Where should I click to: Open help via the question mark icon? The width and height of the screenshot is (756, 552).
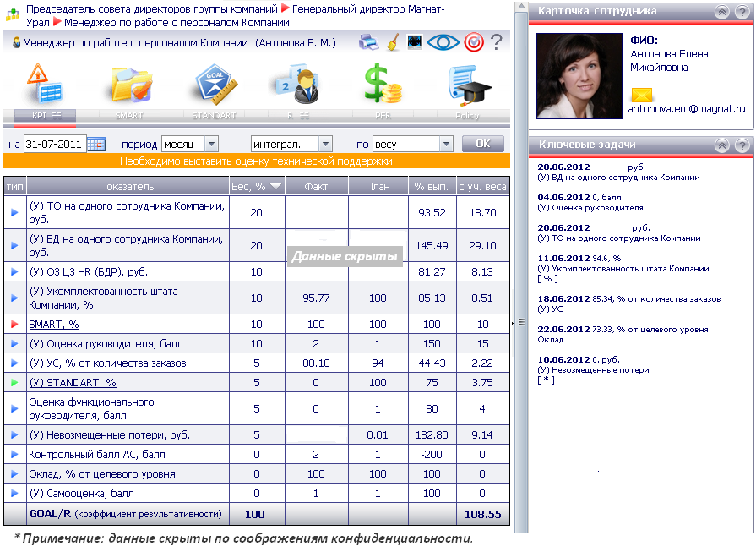pyautogui.click(x=496, y=42)
